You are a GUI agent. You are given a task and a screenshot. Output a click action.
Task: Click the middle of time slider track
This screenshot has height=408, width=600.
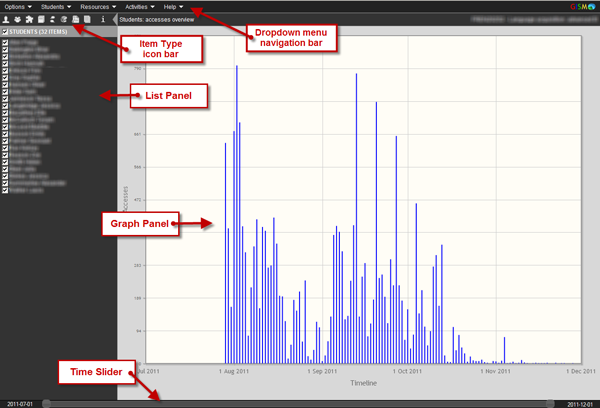tap(298, 404)
